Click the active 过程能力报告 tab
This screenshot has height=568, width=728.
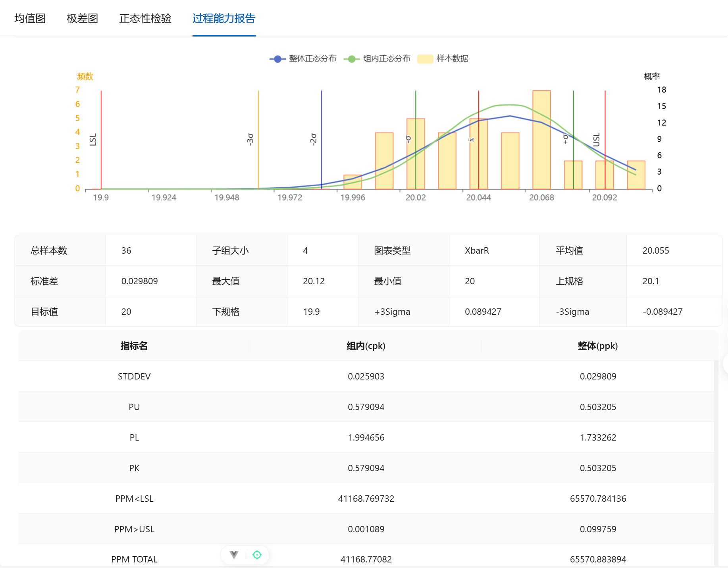223,18
